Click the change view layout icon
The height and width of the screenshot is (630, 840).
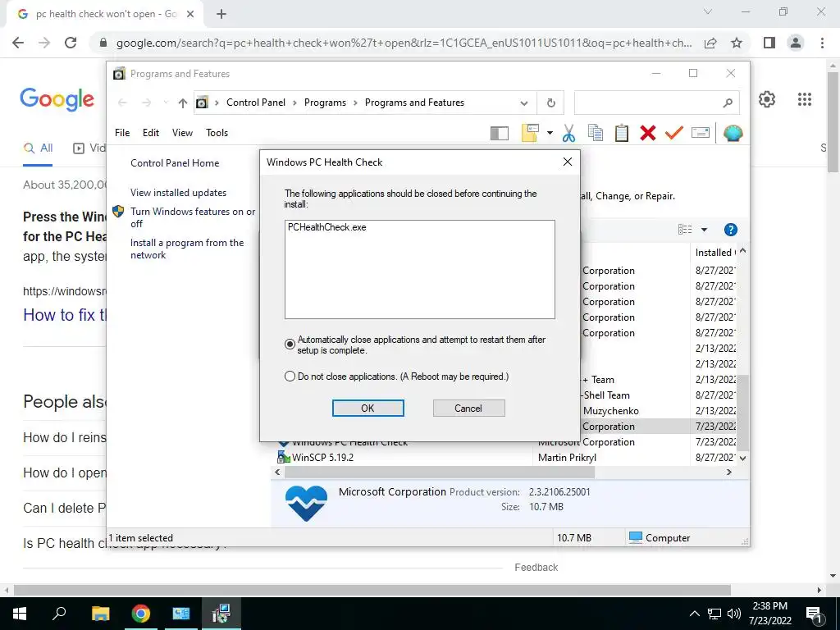point(685,230)
